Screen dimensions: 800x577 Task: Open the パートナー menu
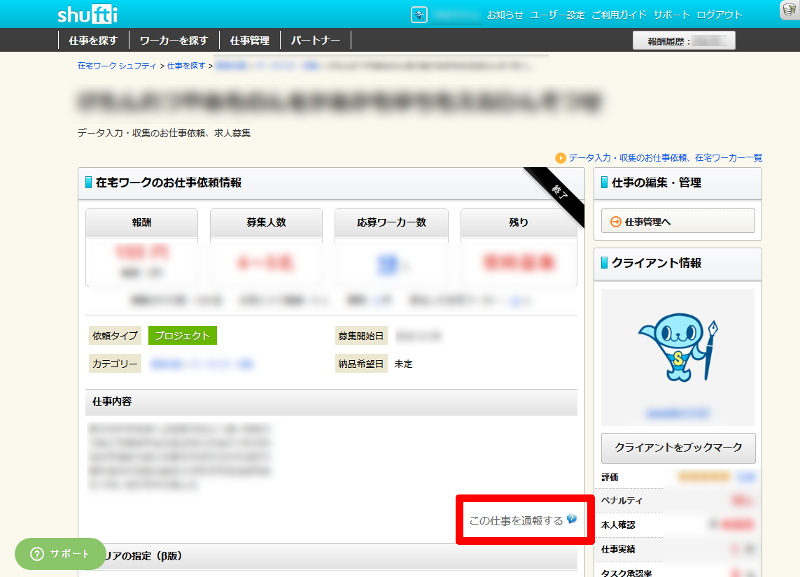point(315,41)
